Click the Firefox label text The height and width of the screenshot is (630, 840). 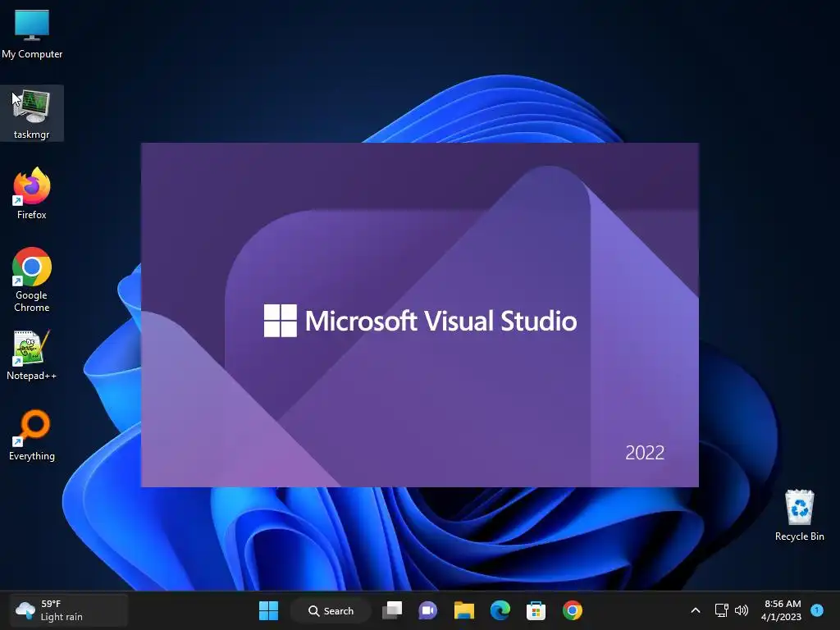pos(32,215)
